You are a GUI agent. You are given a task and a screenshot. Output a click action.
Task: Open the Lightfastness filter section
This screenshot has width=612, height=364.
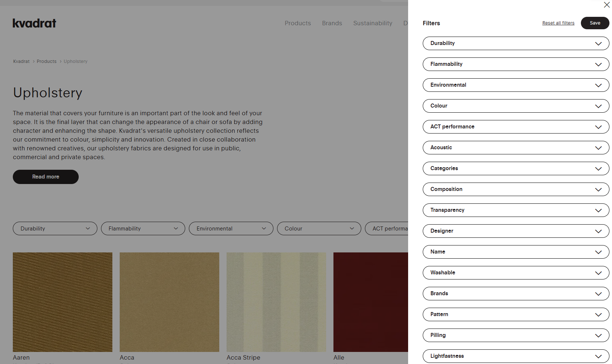tap(515, 356)
